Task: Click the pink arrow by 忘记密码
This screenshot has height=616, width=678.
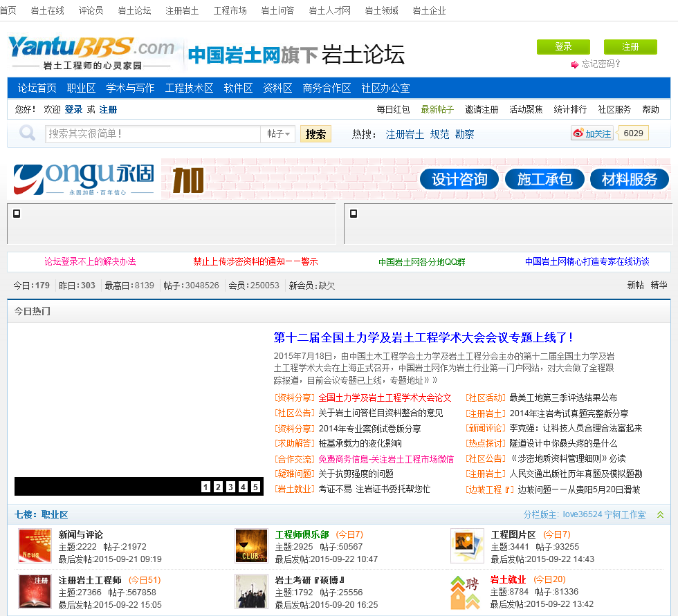Action: (x=575, y=64)
